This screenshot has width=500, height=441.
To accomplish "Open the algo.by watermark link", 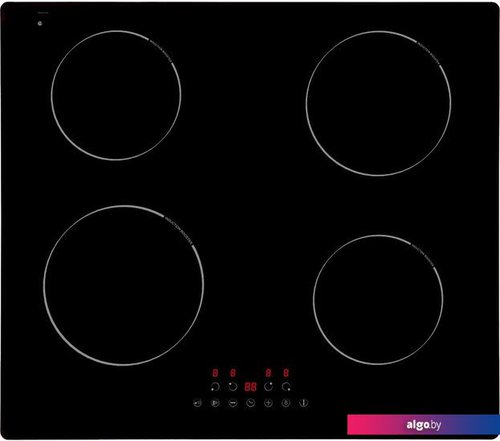I will coord(423,425).
